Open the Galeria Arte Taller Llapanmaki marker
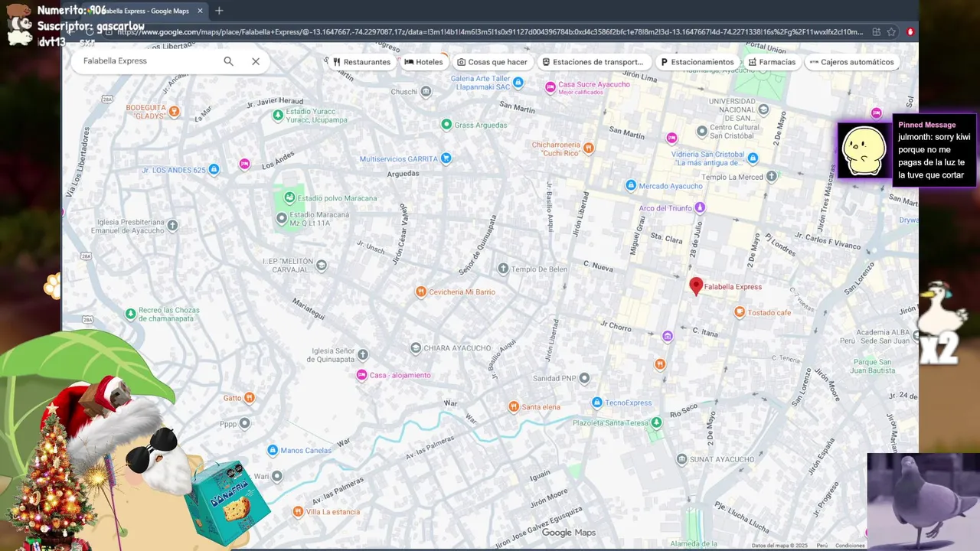 [x=518, y=83]
